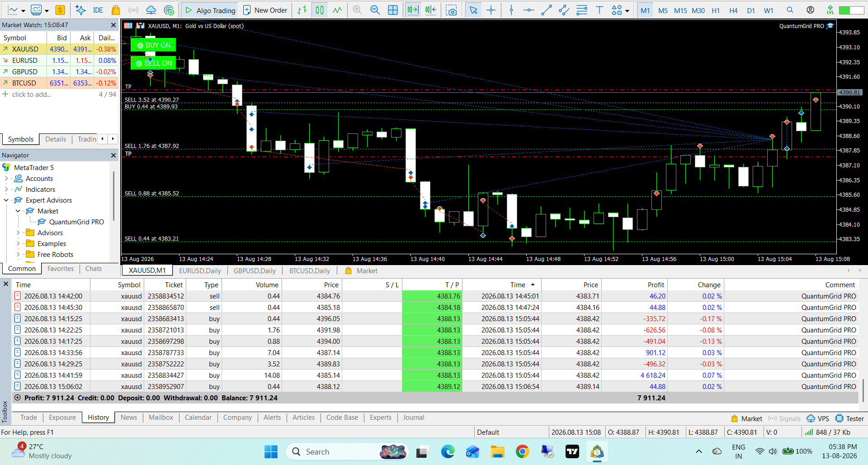The height and width of the screenshot is (465, 868).
Task: Open the IDE MetaEditor icon
Action: click(98, 10)
